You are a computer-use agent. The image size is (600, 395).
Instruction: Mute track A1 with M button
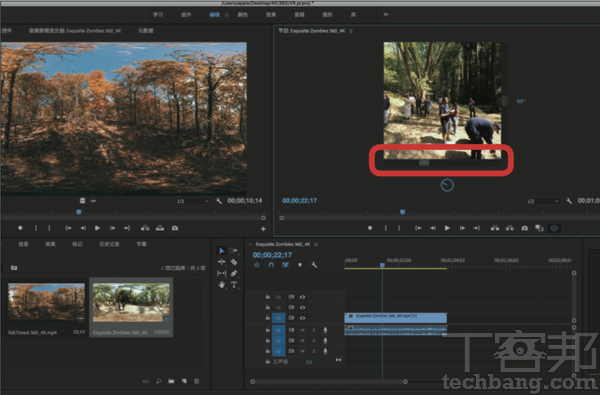[x=302, y=330]
